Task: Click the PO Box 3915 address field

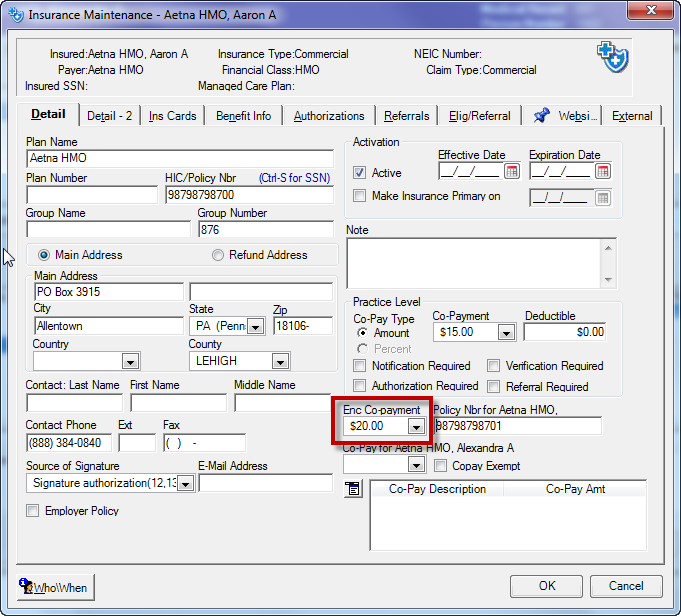Action: (109, 291)
